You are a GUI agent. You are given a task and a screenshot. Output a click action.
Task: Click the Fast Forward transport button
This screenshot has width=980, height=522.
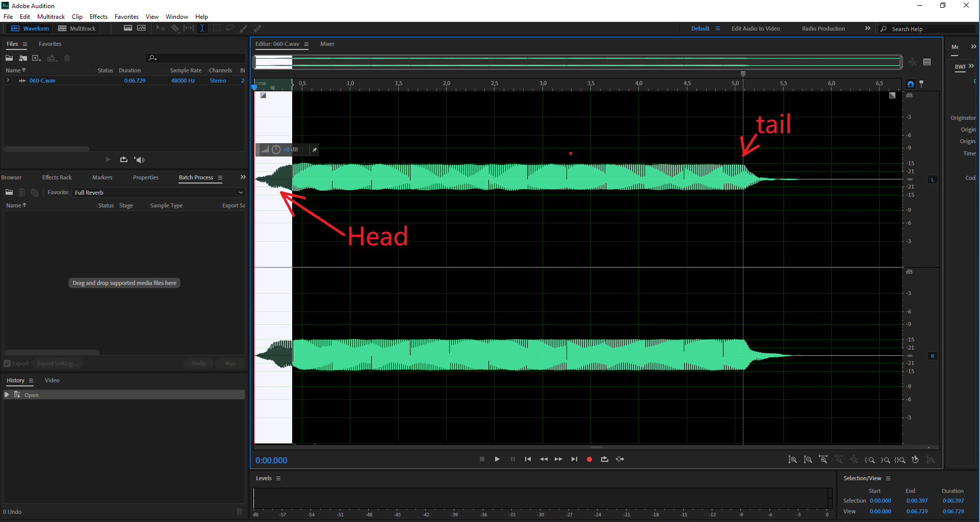pos(559,459)
